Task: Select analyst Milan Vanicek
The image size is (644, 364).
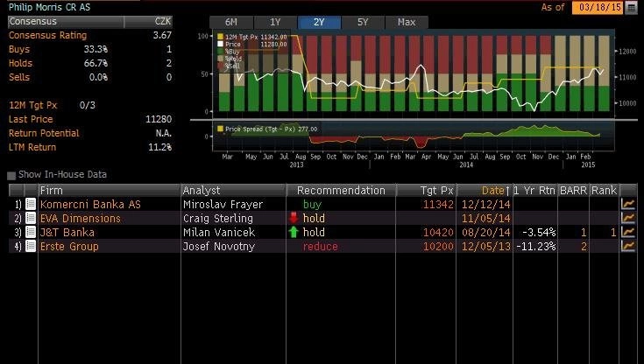Action: pyautogui.click(x=219, y=232)
